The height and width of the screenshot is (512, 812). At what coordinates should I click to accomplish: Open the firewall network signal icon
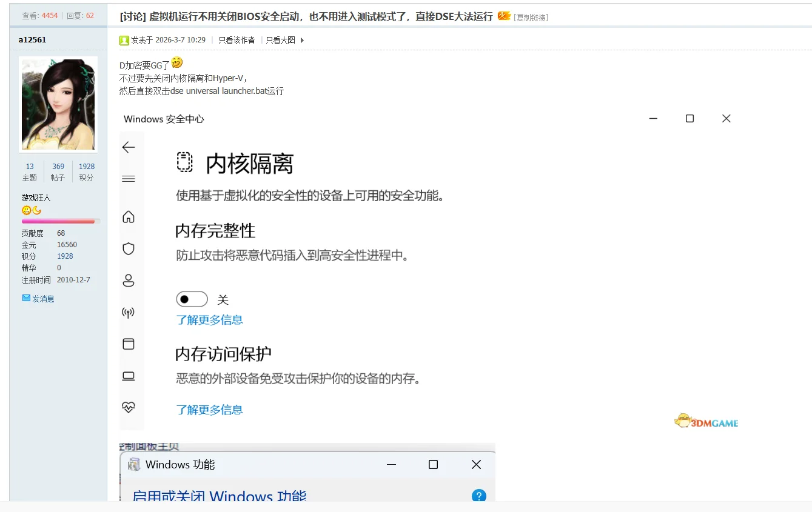click(x=129, y=313)
